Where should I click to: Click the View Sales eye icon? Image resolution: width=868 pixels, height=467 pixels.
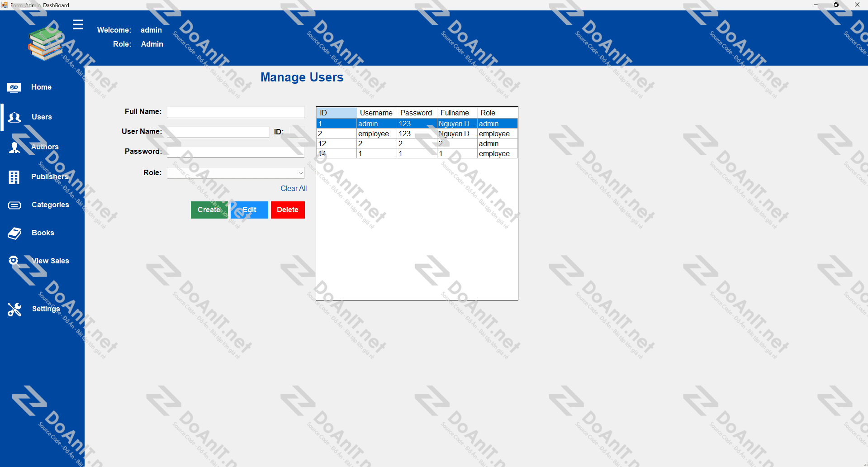point(14,260)
